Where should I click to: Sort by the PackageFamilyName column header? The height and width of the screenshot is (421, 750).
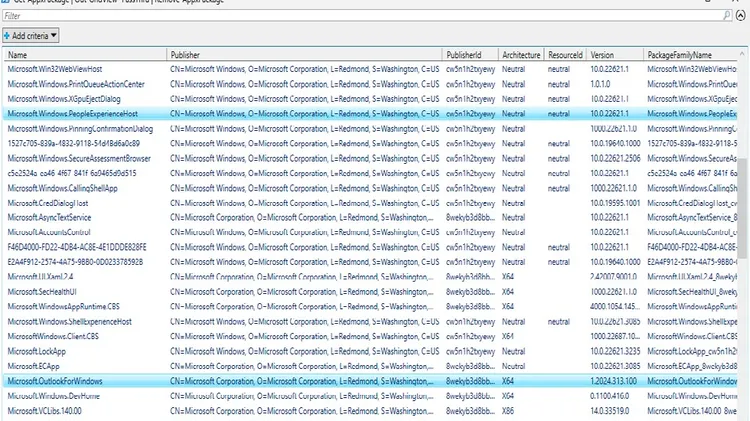coord(690,55)
